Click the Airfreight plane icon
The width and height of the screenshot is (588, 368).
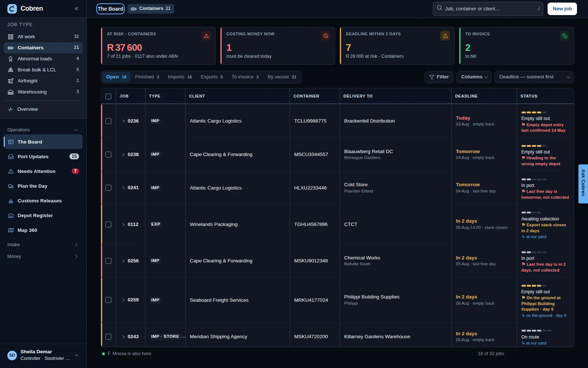[11, 81]
